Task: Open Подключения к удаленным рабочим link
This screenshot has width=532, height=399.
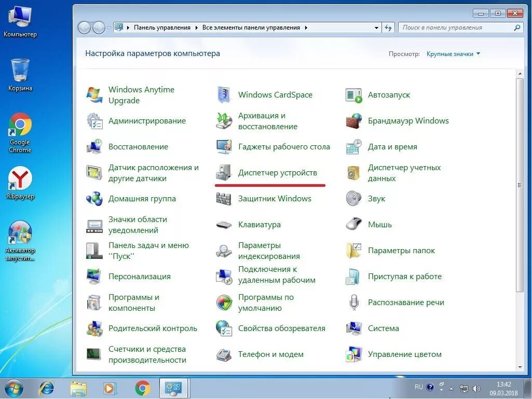Action: [277, 275]
